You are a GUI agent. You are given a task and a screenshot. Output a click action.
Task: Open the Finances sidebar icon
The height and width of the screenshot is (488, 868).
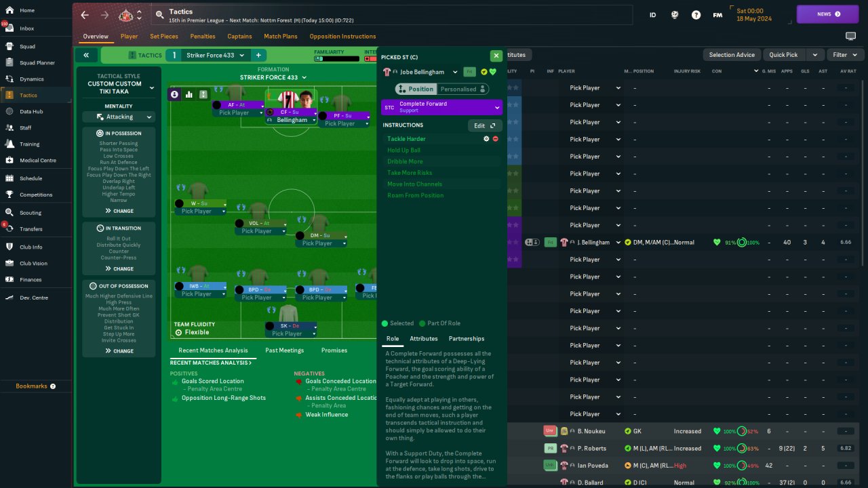(x=10, y=279)
